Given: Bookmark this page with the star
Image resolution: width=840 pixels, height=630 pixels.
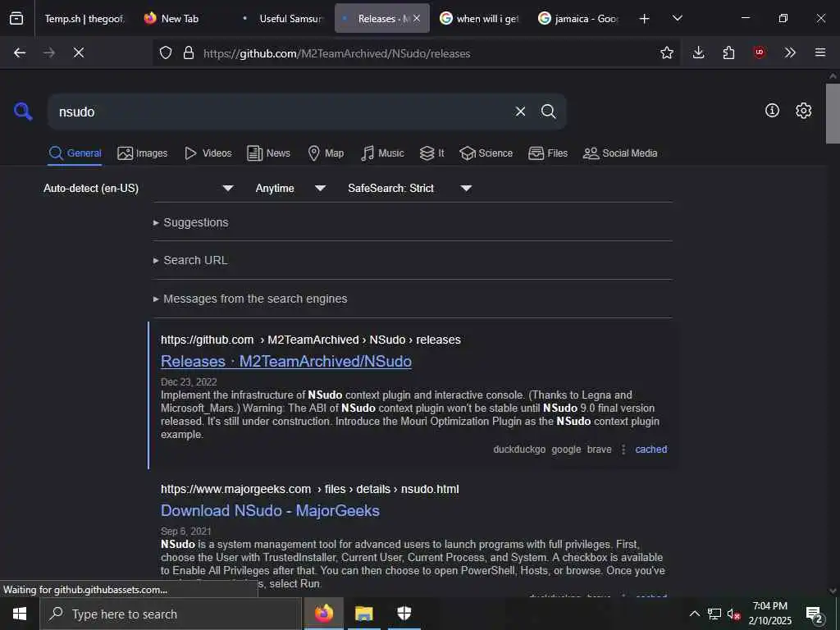Looking at the screenshot, I should click(x=666, y=52).
